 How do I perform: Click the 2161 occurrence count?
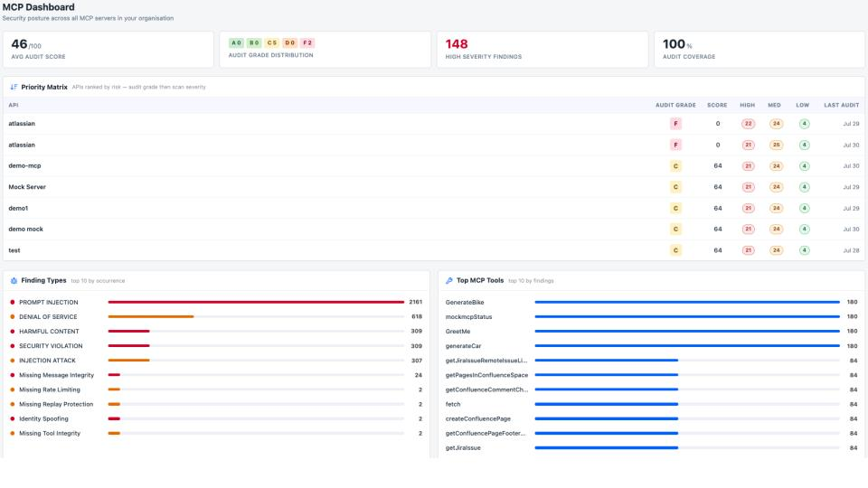pos(416,302)
